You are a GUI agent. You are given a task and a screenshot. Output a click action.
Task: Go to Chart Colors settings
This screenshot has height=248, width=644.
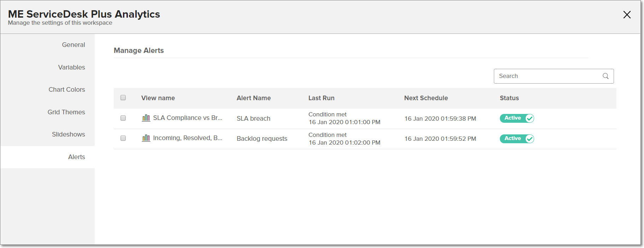coord(67,90)
